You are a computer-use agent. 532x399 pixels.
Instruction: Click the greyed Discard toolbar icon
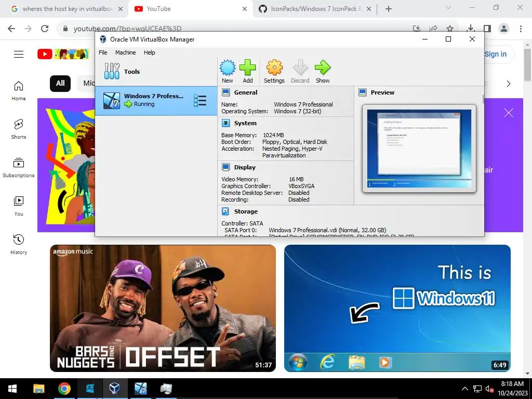pos(300,71)
